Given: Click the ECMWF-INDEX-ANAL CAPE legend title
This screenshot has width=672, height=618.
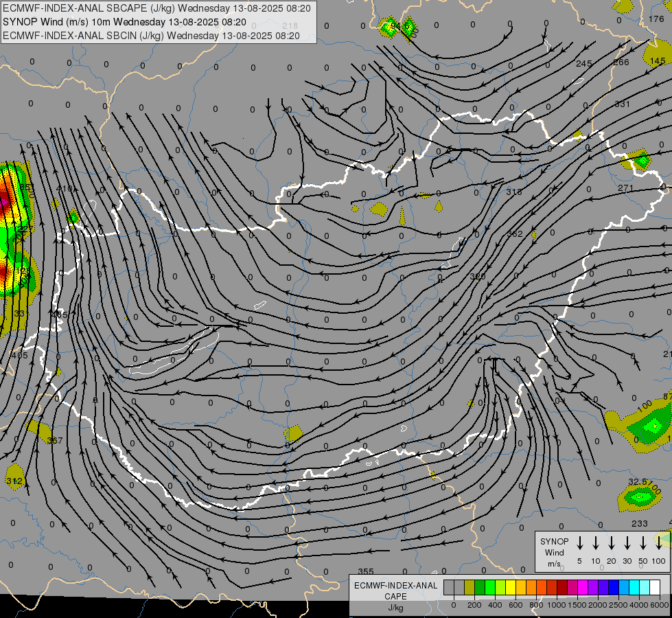Looking at the screenshot, I should click(x=395, y=596).
